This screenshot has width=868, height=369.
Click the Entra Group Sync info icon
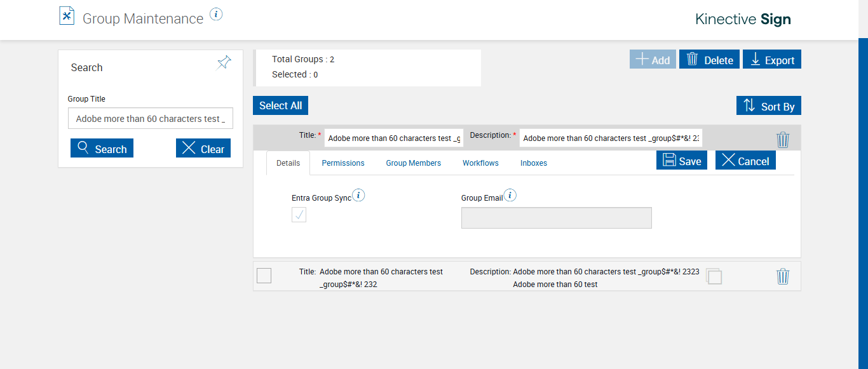point(359,195)
